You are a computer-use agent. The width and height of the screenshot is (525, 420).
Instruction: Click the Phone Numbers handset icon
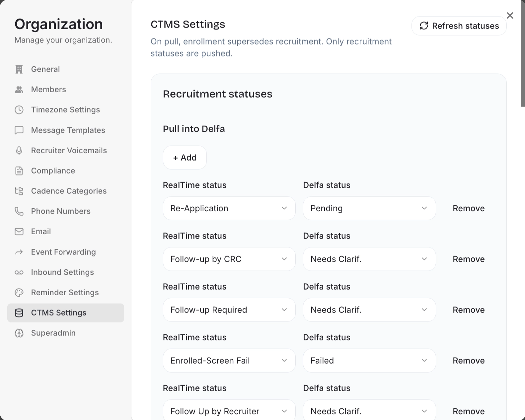[19, 211]
